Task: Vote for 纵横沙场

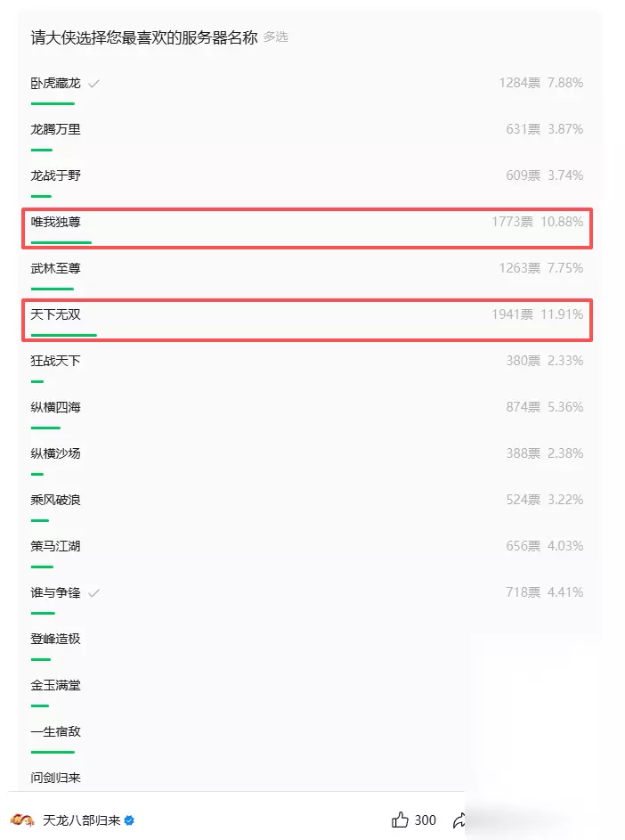Action: coord(56,453)
